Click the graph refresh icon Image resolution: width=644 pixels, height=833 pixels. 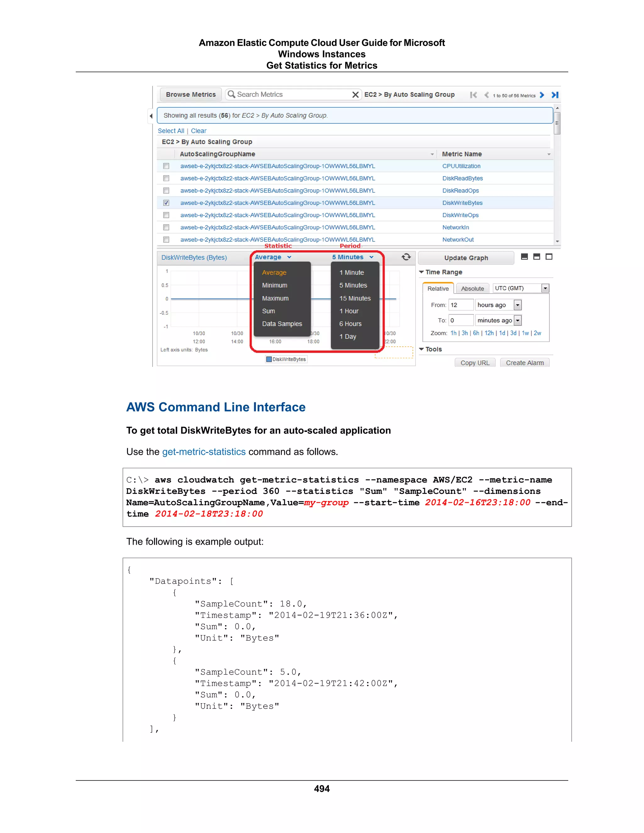click(x=406, y=257)
